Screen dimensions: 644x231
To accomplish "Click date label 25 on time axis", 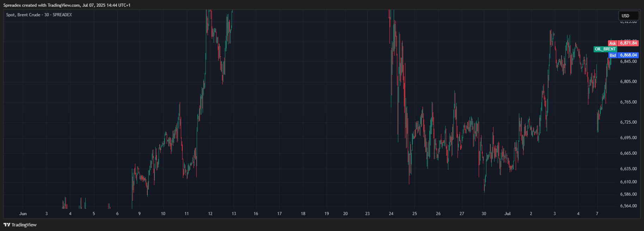I will pos(415,214).
